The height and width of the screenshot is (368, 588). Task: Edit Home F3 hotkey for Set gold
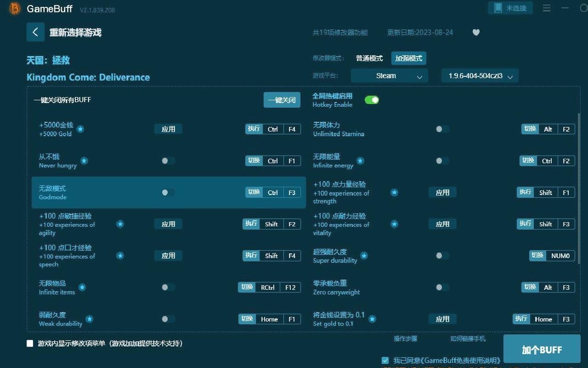(544, 319)
